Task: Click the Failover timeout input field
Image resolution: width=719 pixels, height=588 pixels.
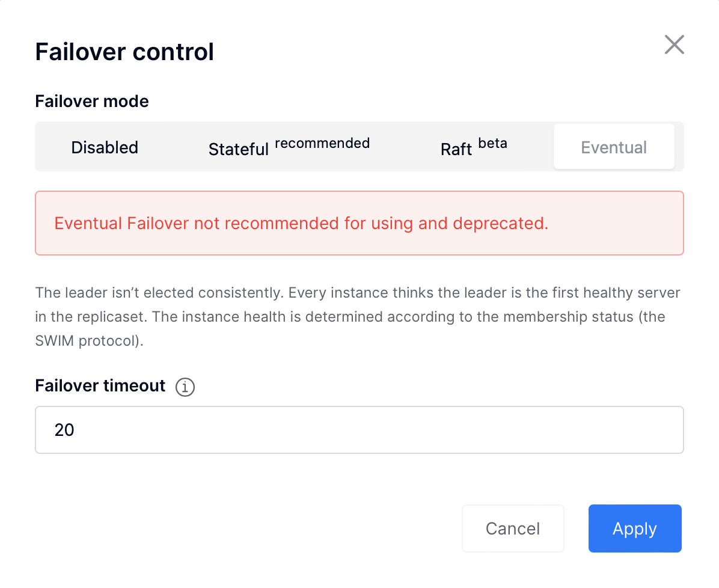Action: pos(359,430)
